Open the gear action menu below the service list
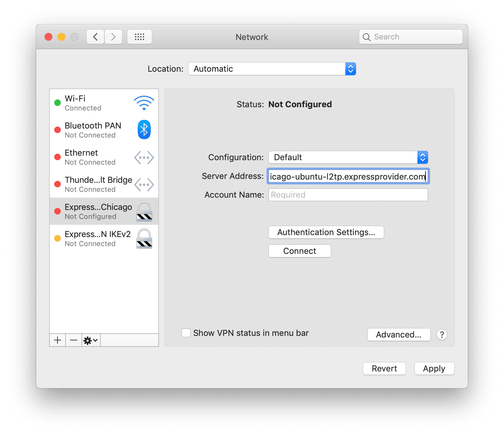Image resolution: width=504 pixels, height=436 pixels. point(90,340)
